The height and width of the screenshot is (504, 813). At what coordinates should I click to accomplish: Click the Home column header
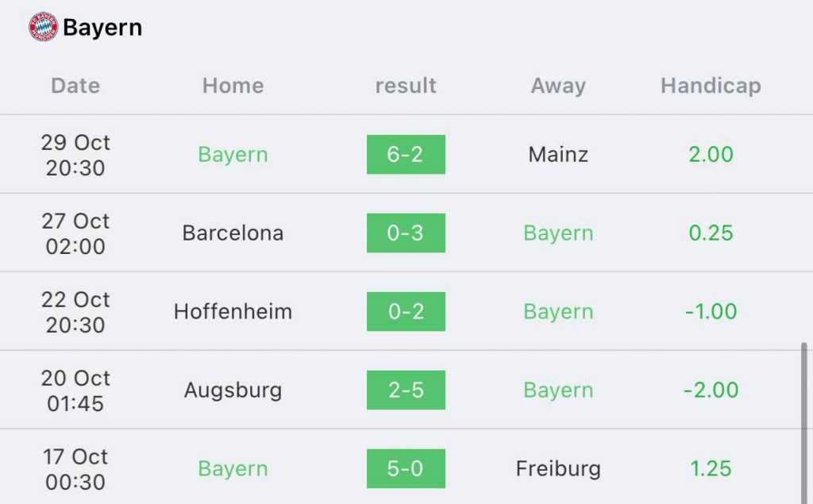pyautogui.click(x=233, y=86)
